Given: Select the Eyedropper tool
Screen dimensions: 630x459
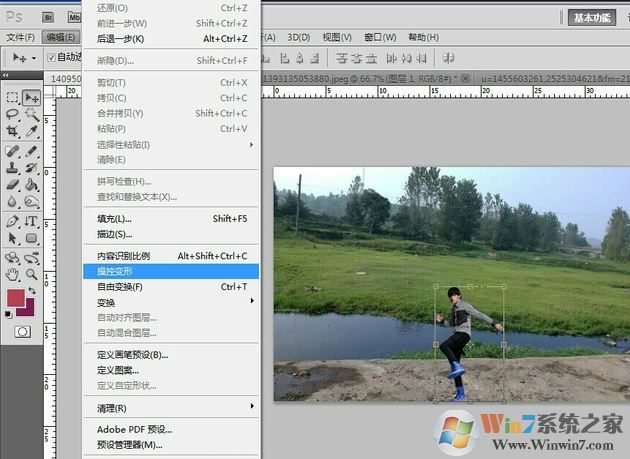Looking at the screenshot, I should click(x=32, y=132).
